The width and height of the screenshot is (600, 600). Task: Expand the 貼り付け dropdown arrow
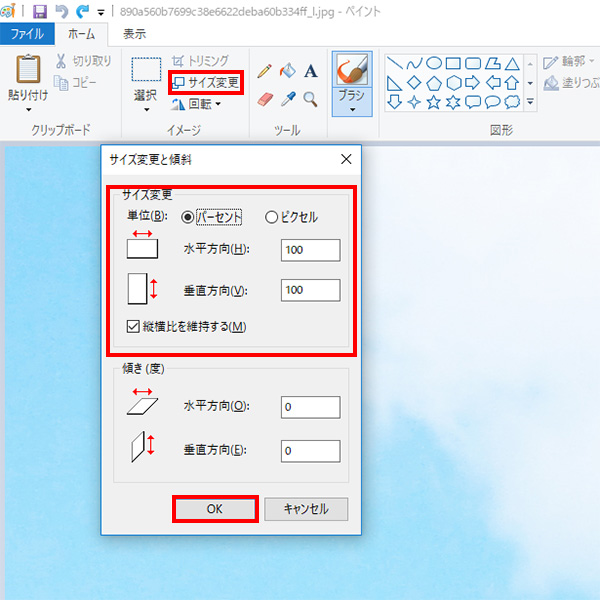click(28, 110)
